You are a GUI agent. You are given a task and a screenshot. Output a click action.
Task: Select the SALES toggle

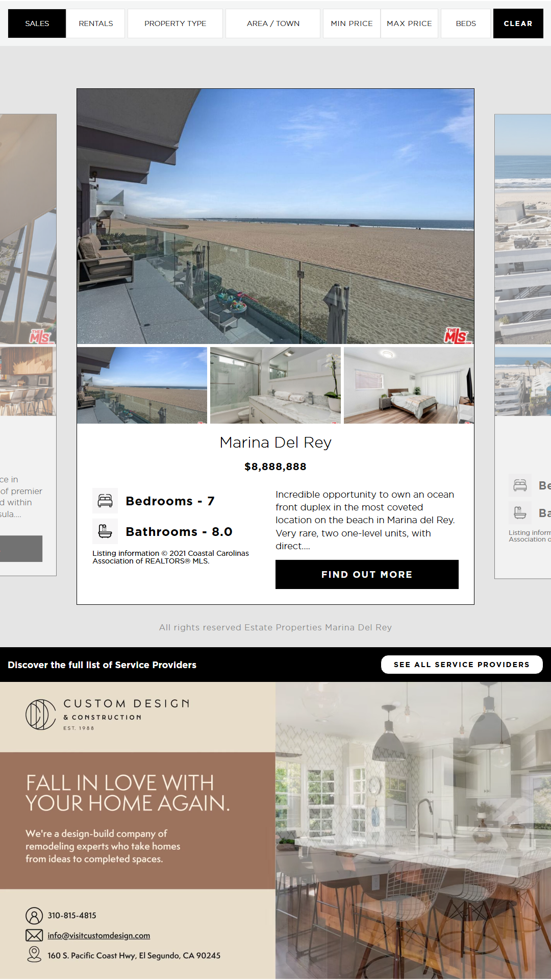tap(37, 23)
